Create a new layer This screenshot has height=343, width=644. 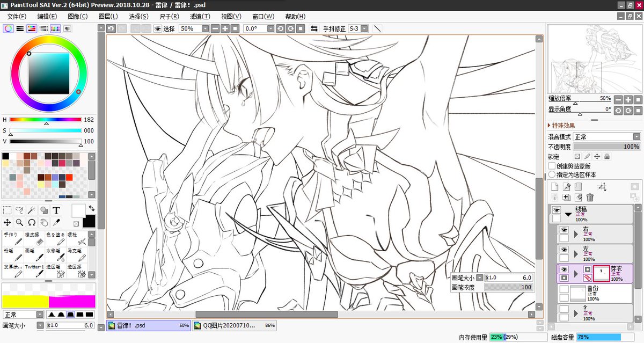555,187
